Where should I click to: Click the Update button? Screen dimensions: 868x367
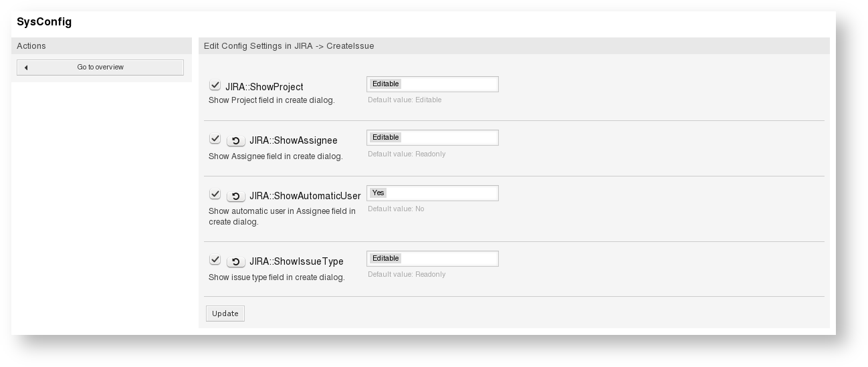[225, 314]
